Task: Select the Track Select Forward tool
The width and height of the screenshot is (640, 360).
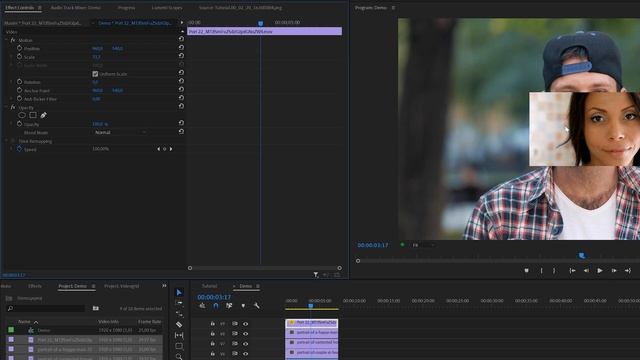Action: pos(179,303)
